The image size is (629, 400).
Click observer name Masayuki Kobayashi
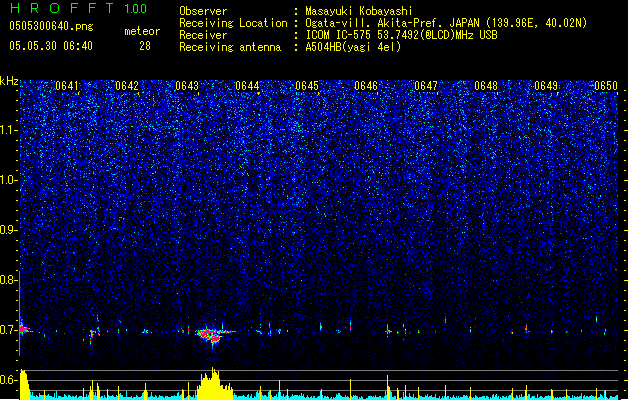pos(359,11)
